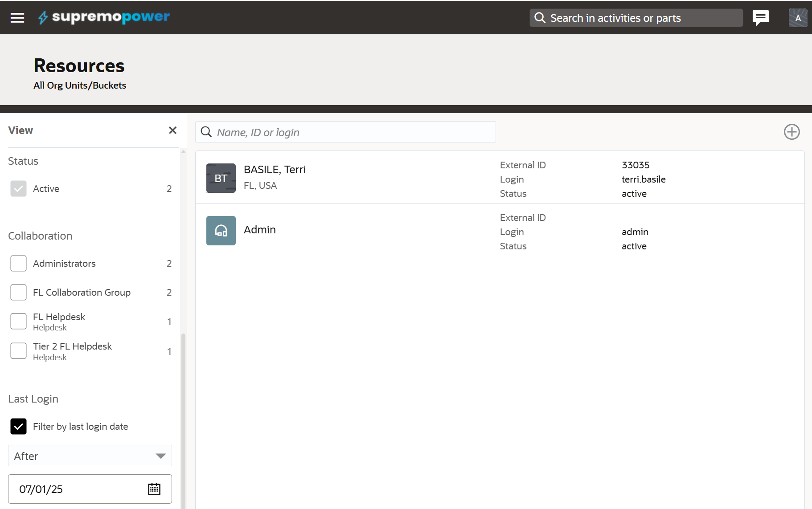Open the hamburger navigation menu

tap(17, 18)
